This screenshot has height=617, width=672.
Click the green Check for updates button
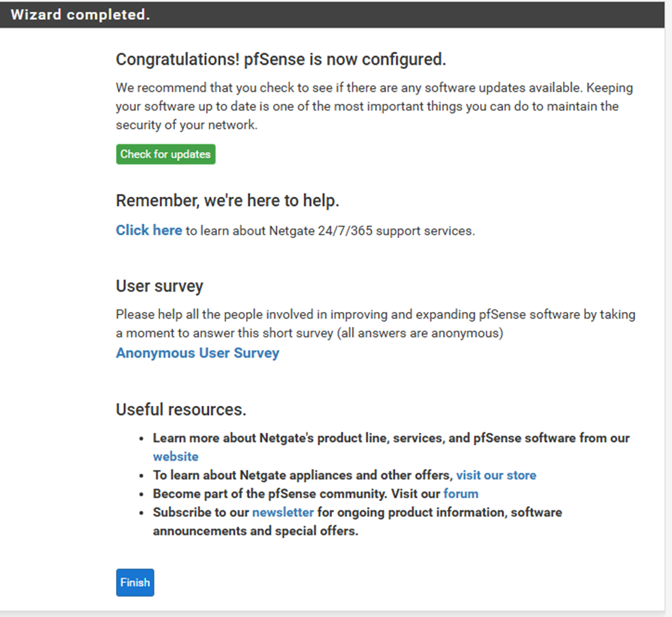[x=166, y=154]
